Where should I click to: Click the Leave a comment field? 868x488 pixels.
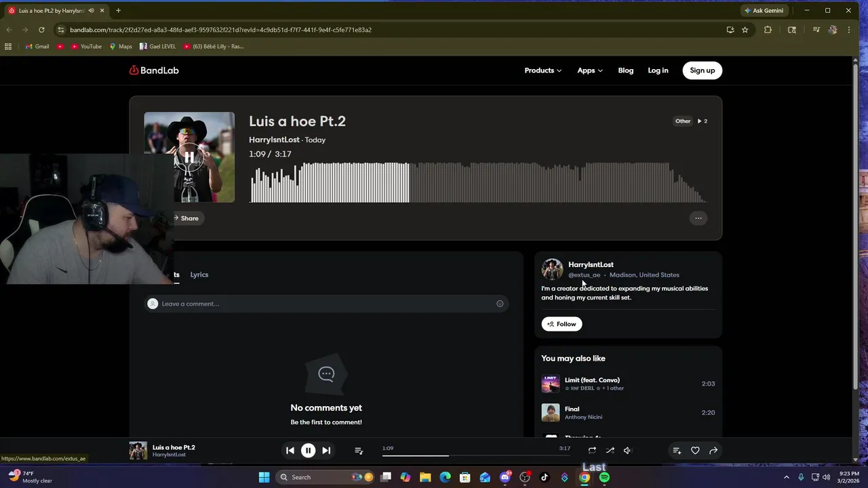coord(326,304)
